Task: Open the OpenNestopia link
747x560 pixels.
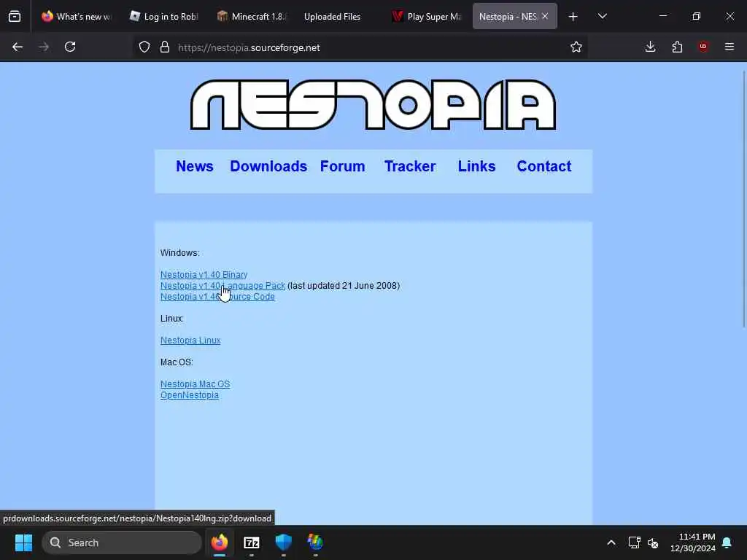Action: [189, 395]
